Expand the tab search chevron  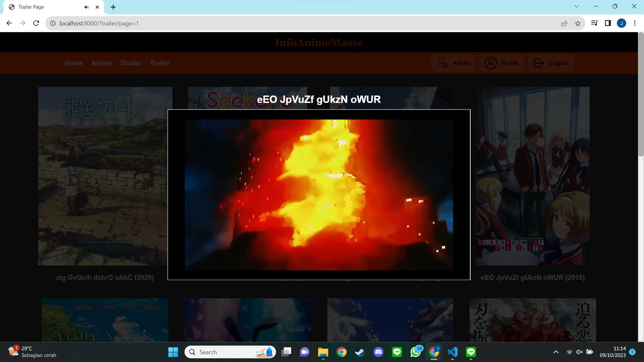[x=577, y=6]
